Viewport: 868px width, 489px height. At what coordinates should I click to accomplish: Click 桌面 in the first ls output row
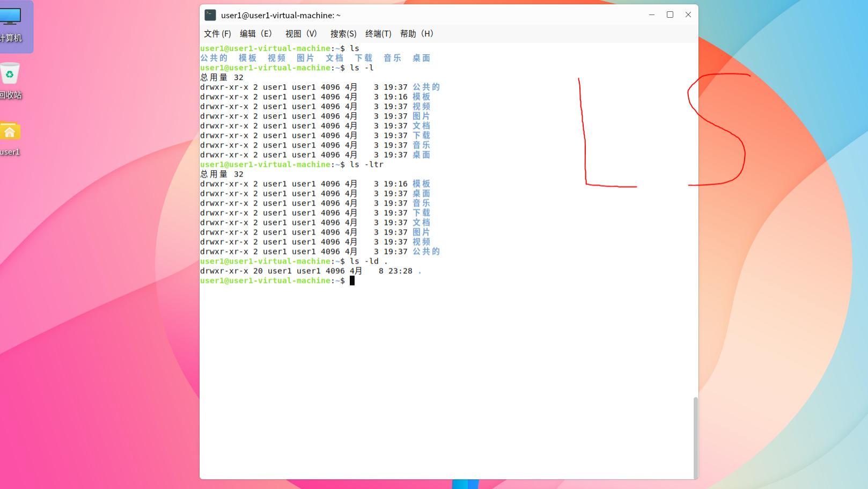(422, 58)
